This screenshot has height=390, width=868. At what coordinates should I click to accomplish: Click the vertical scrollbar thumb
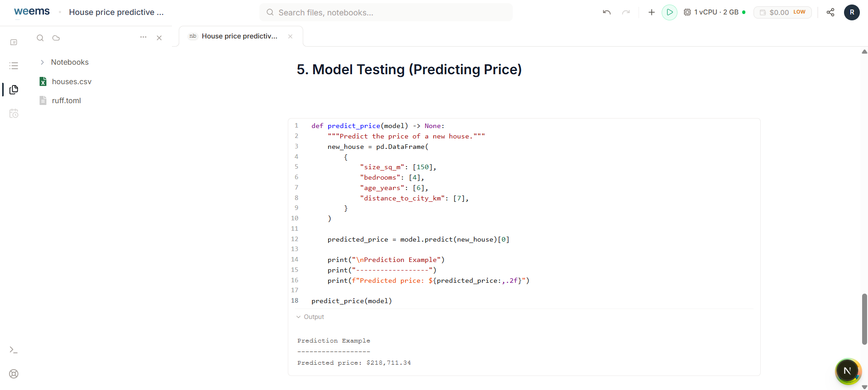(x=864, y=319)
